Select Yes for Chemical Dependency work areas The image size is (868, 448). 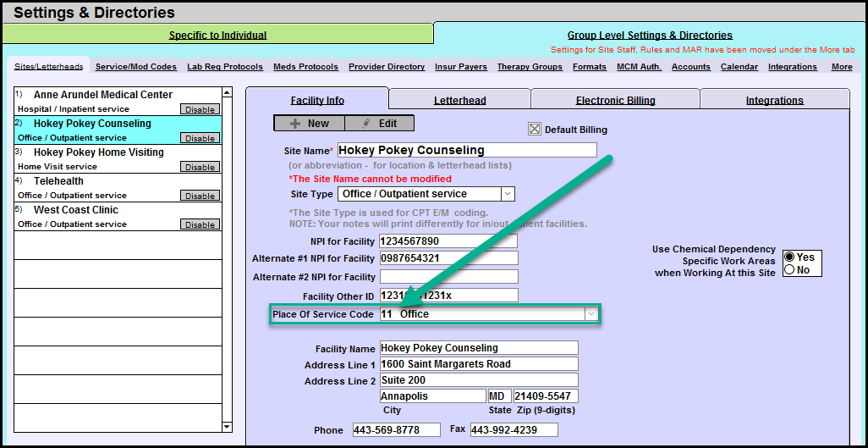pos(790,257)
